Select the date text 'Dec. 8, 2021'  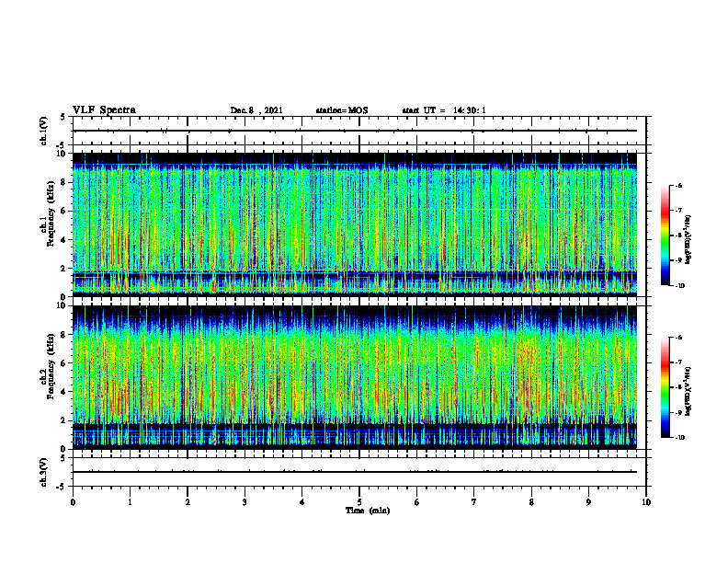tap(256, 110)
